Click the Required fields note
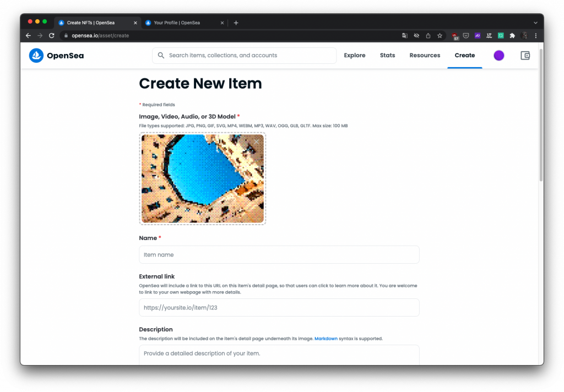The height and width of the screenshot is (392, 564). coord(157,105)
